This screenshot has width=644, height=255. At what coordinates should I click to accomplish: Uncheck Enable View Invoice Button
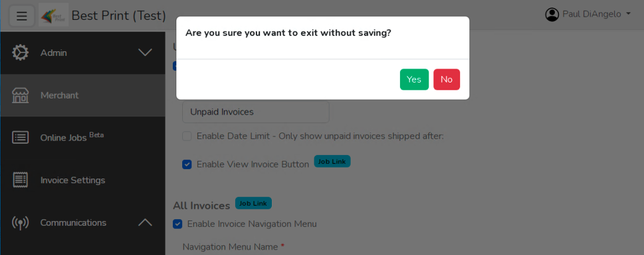pos(187,164)
